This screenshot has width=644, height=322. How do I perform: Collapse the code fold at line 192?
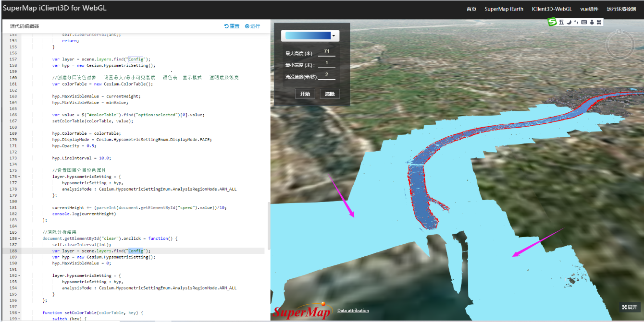19,275
